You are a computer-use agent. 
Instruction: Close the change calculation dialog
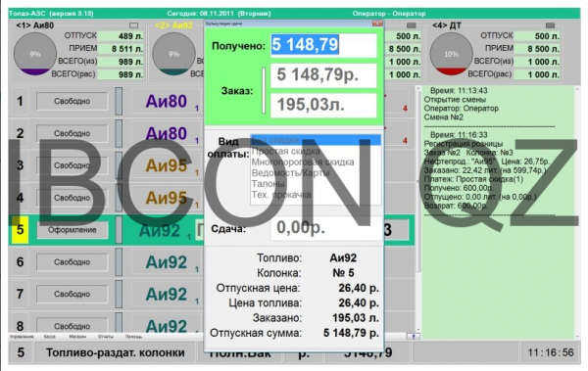tap(377, 23)
